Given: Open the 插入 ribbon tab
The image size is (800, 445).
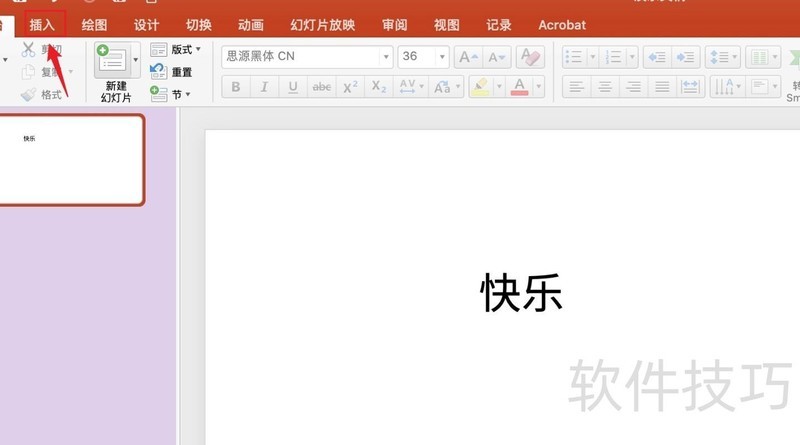Looking at the screenshot, I should [42, 24].
